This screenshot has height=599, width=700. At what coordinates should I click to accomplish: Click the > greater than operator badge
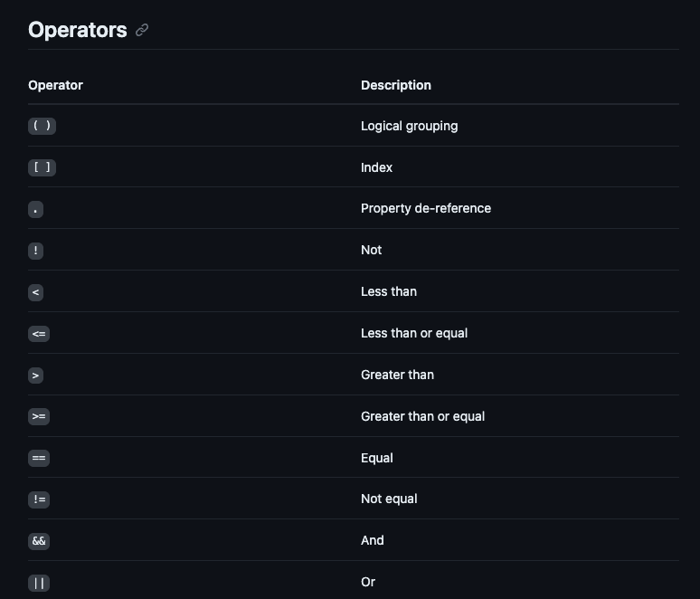(x=35, y=375)
